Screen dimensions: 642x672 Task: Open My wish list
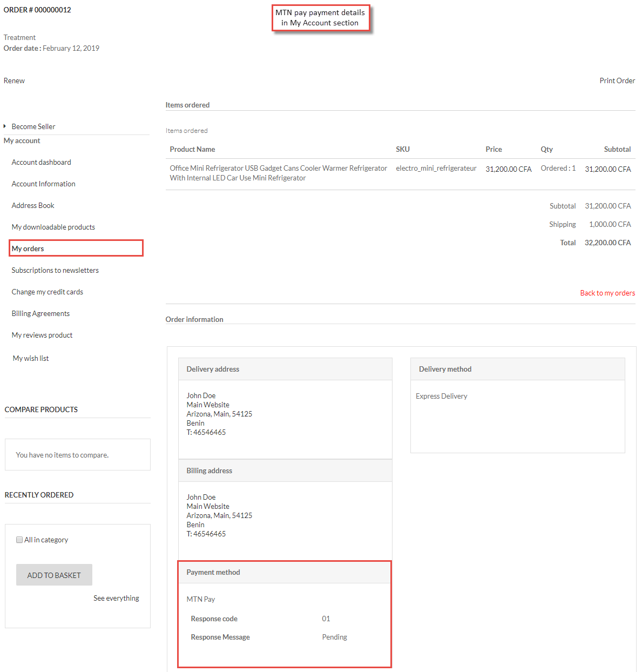pos(30,358)
